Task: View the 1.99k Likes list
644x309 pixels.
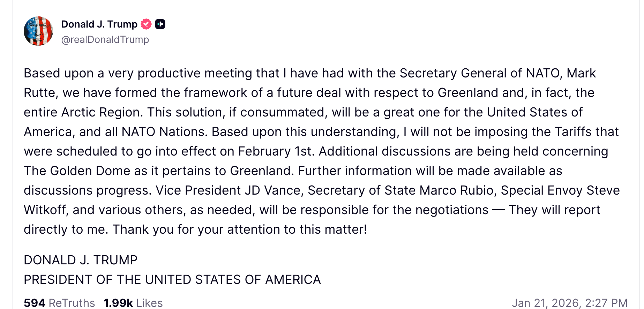Action: [x=133, y=303]
